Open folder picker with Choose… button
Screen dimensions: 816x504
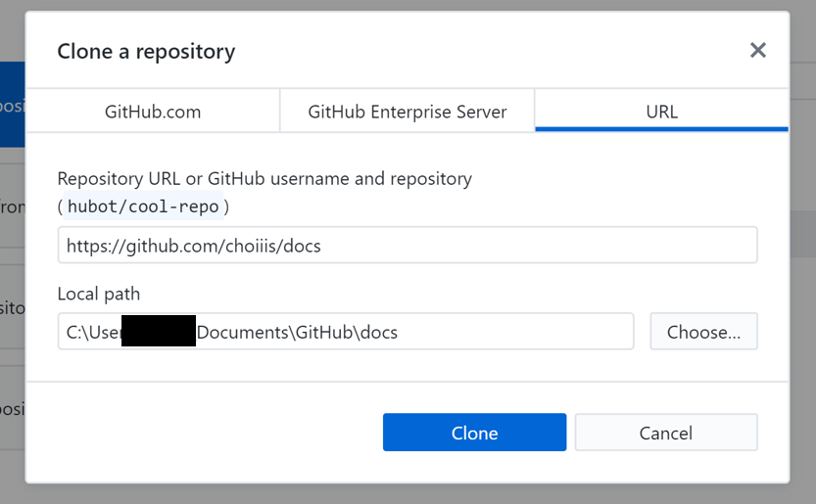(x=703, y=332)
